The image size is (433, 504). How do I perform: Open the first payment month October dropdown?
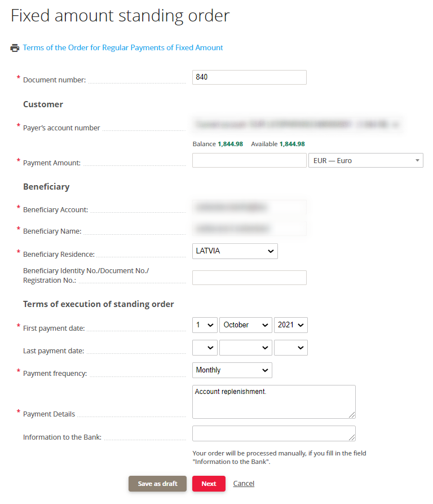pos(246,325)
